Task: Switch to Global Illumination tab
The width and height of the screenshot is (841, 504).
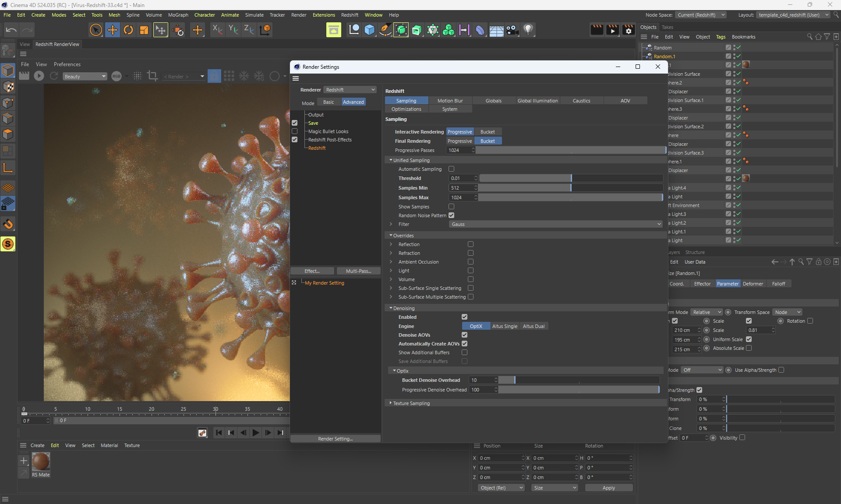Action: tap(537, 101)
